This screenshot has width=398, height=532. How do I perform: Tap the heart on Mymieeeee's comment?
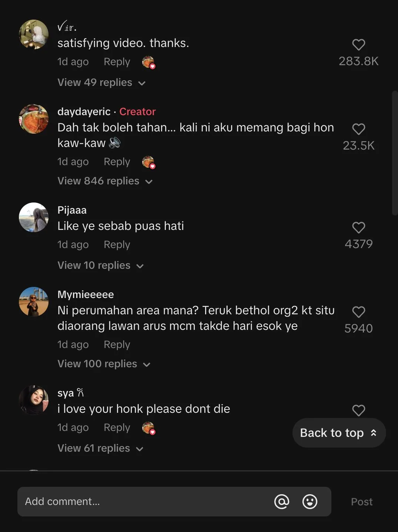click(x=358, y=312)
